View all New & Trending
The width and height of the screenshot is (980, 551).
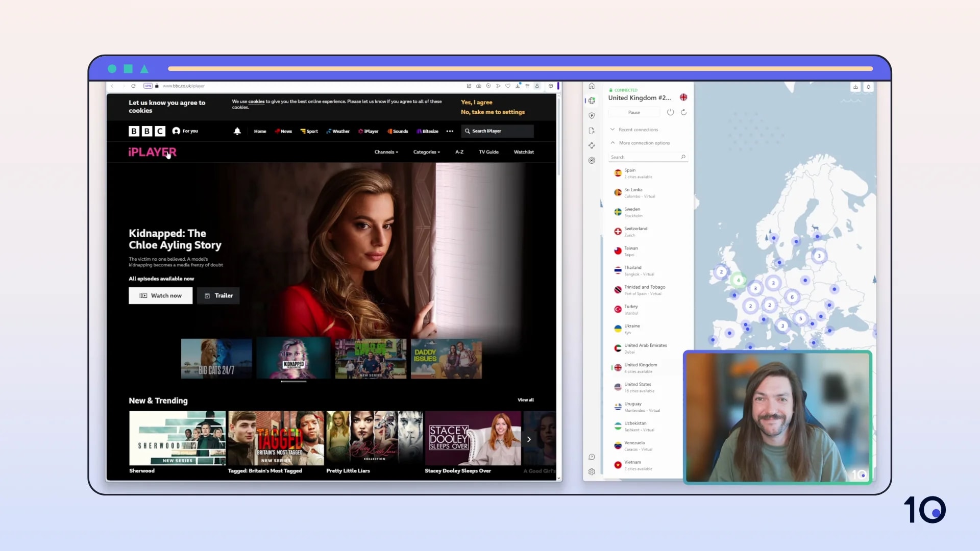525,400
